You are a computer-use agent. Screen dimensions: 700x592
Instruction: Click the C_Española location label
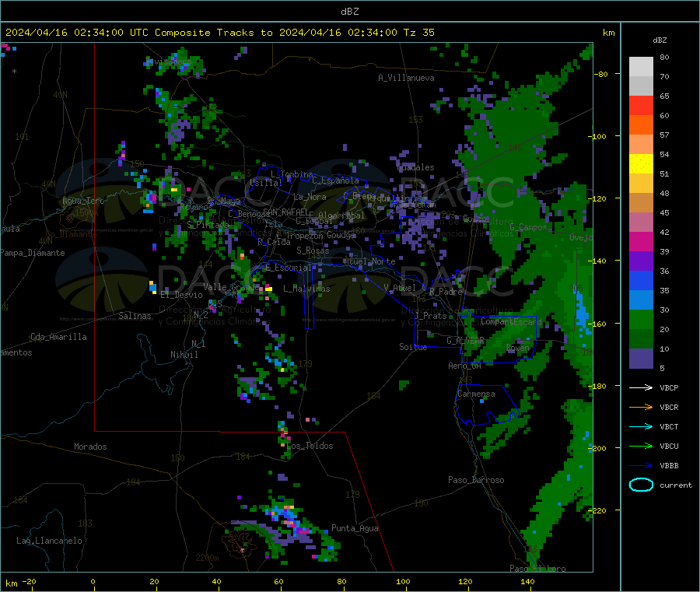[x=335, y=180]
